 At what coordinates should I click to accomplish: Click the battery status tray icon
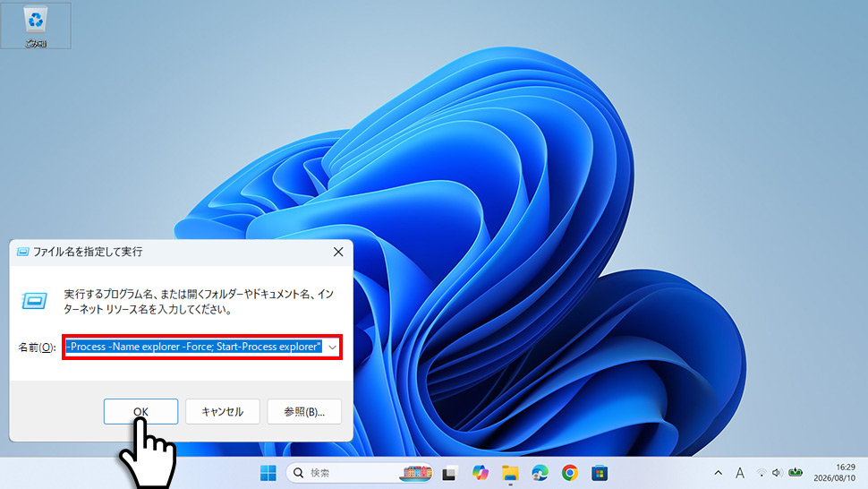click(796, 473)
